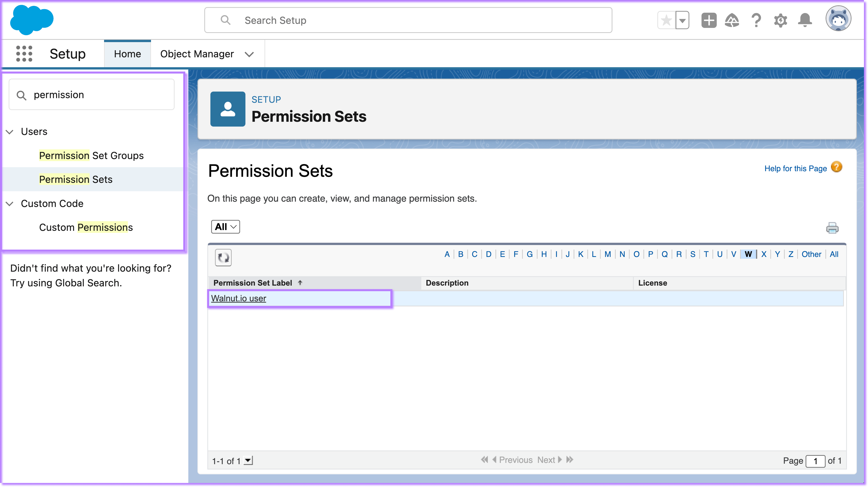Open the favorites list dropdown arrow

click(x=682, y=21)
